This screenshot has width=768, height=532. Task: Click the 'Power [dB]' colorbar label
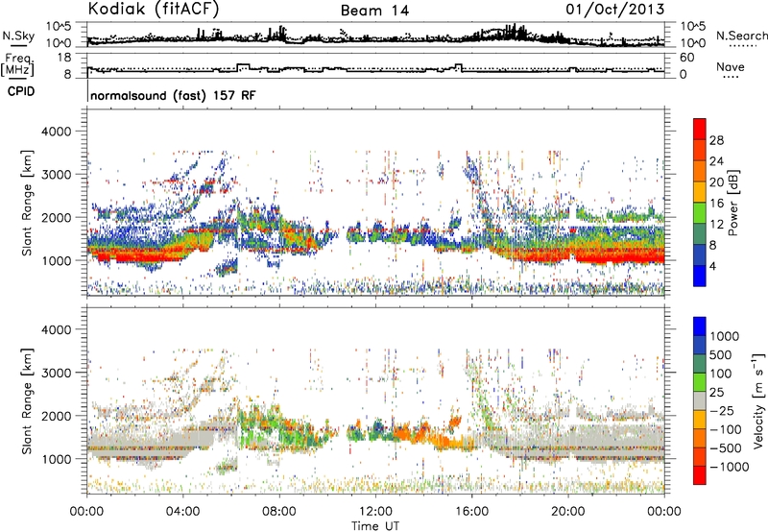click(x=732, y=203)
